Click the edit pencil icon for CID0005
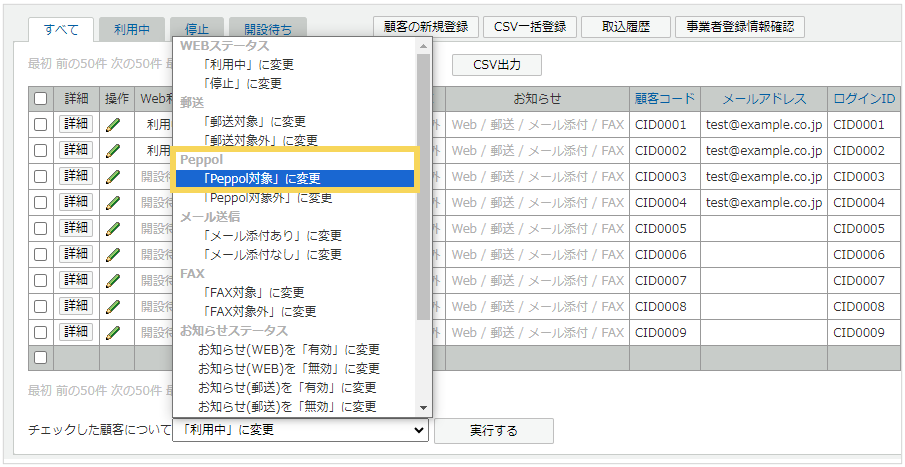This screenshot has width=905, height=467. 114,229
